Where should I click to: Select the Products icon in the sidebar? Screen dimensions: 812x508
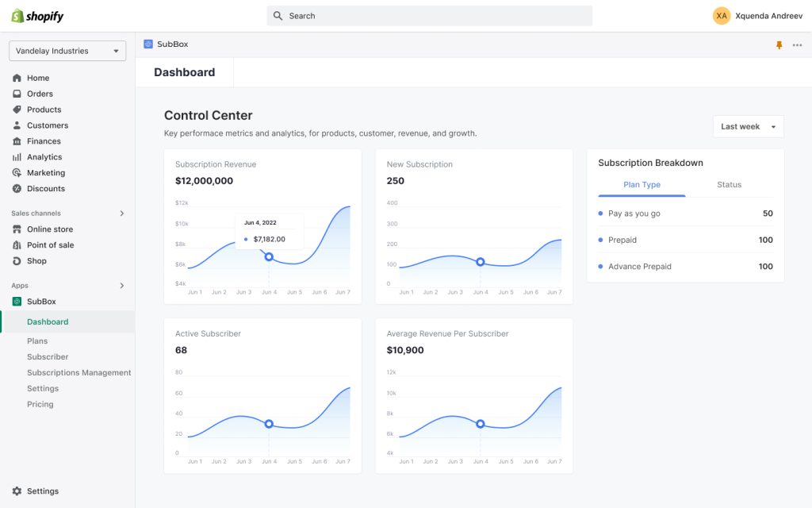[x=17, y=110]
